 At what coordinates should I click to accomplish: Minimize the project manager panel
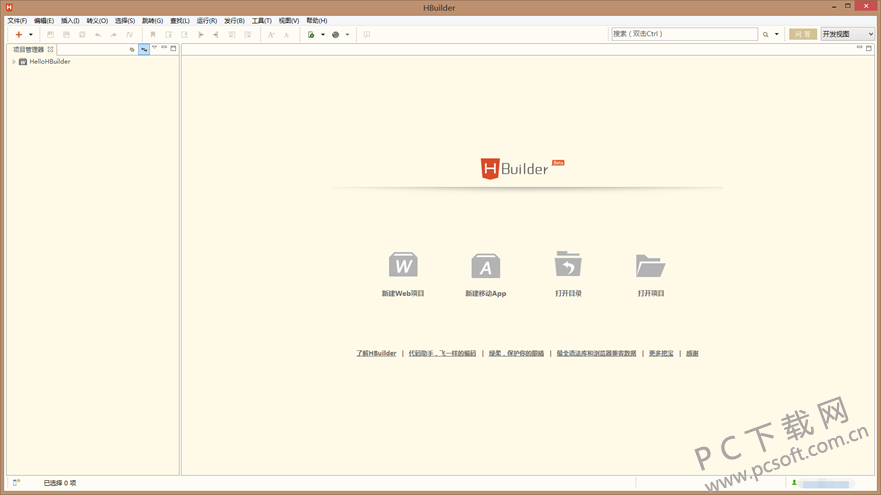164,48
